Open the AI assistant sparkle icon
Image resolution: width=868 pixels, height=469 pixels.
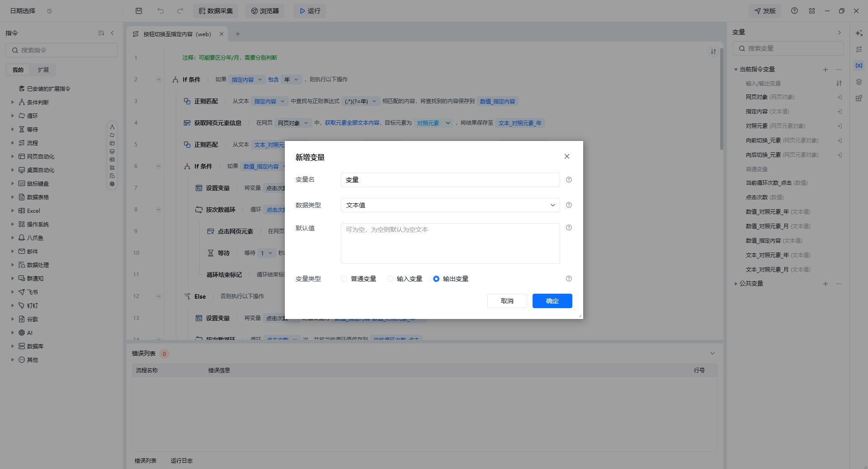(859, 33)
